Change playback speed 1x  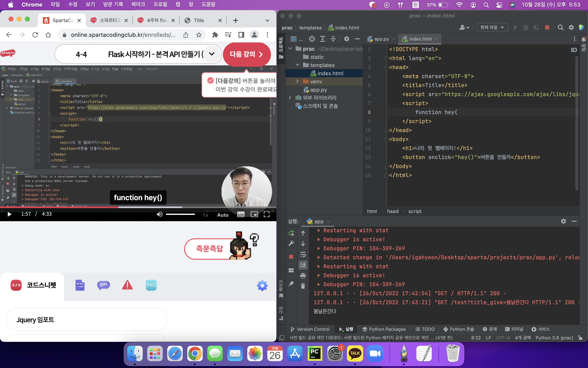point(206,215)
